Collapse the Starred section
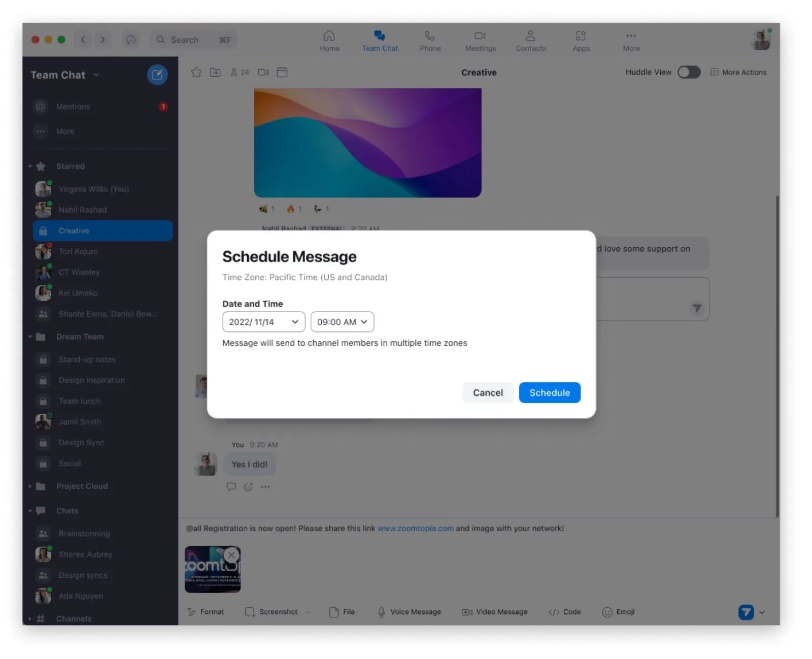Image resolution: width=812 pixels, height=659 pixels. [29, 166]
